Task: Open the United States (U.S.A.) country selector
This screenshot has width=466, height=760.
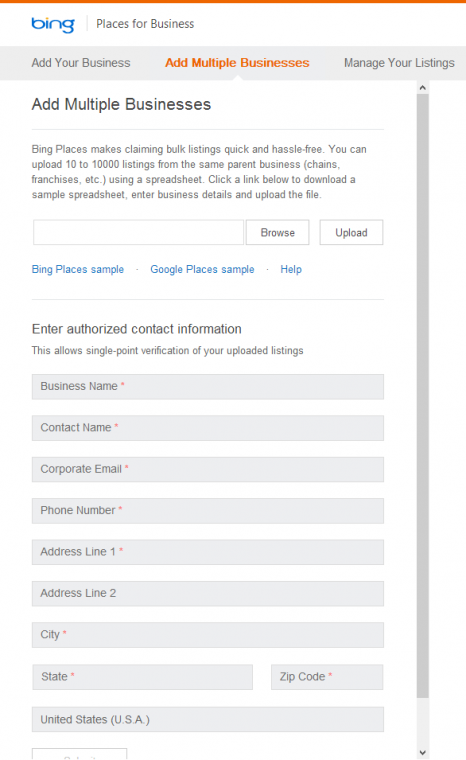Action: (x=208, y=719)
